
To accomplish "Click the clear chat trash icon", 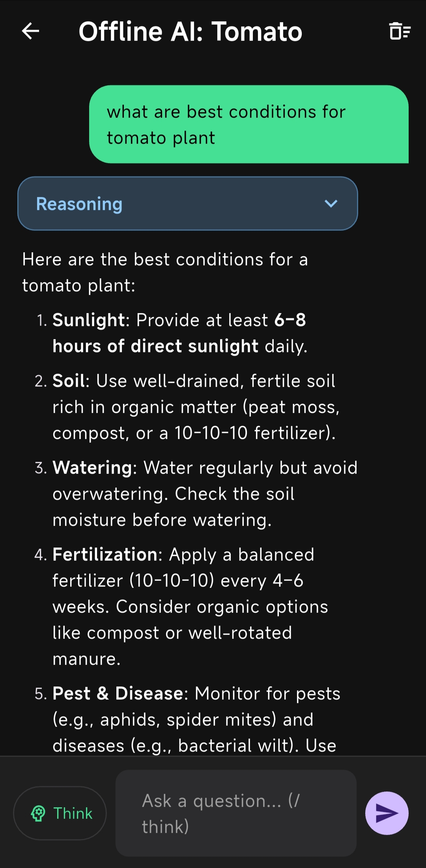I will tap(400, 31).
